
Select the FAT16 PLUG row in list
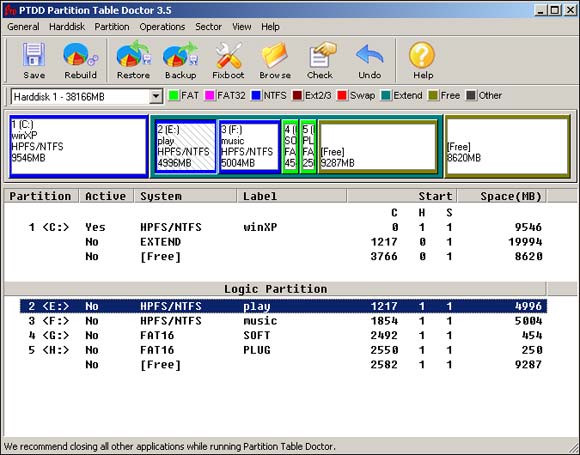point(283,350)
